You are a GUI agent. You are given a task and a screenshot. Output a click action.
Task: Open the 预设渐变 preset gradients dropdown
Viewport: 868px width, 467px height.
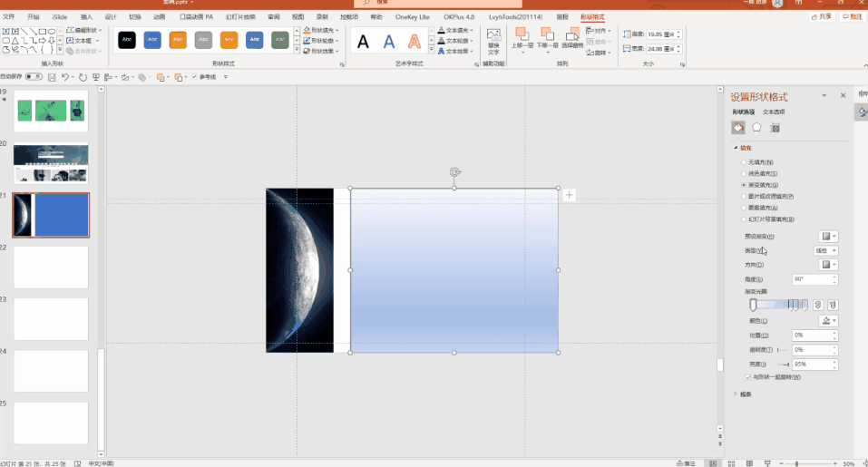pos(828,237)
